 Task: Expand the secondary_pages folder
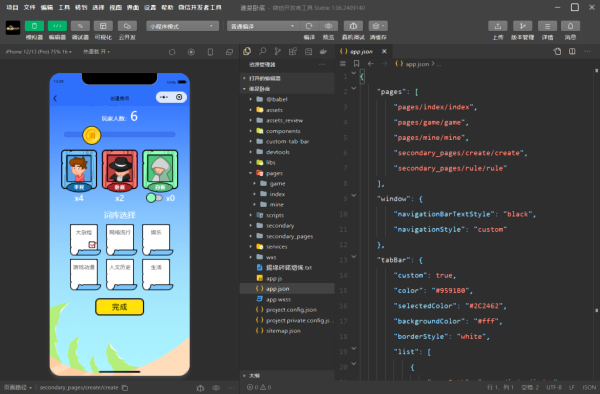(x=289, y=236)
